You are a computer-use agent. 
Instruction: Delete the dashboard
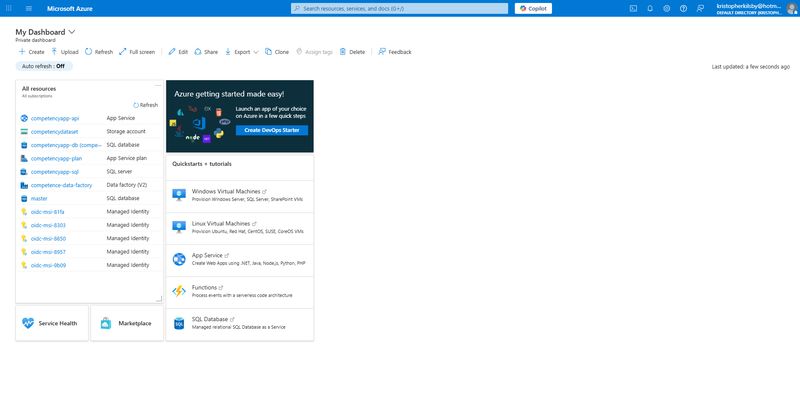[x=353, y=52]
